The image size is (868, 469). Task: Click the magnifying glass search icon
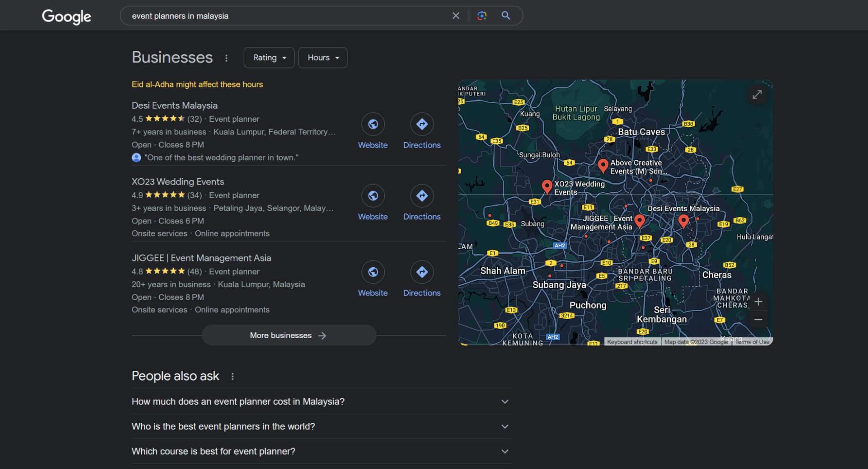[x=506, y=16]
